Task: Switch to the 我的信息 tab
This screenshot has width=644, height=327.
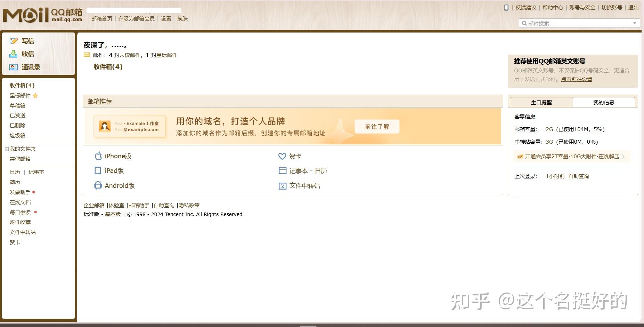Action: click(x=604, y=102)
